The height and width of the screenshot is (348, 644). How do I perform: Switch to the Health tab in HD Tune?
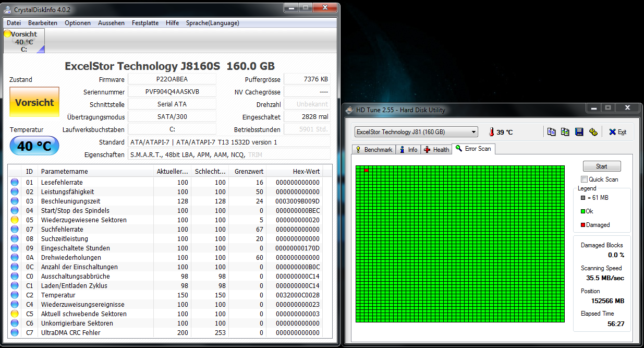(x=436, y=150)
